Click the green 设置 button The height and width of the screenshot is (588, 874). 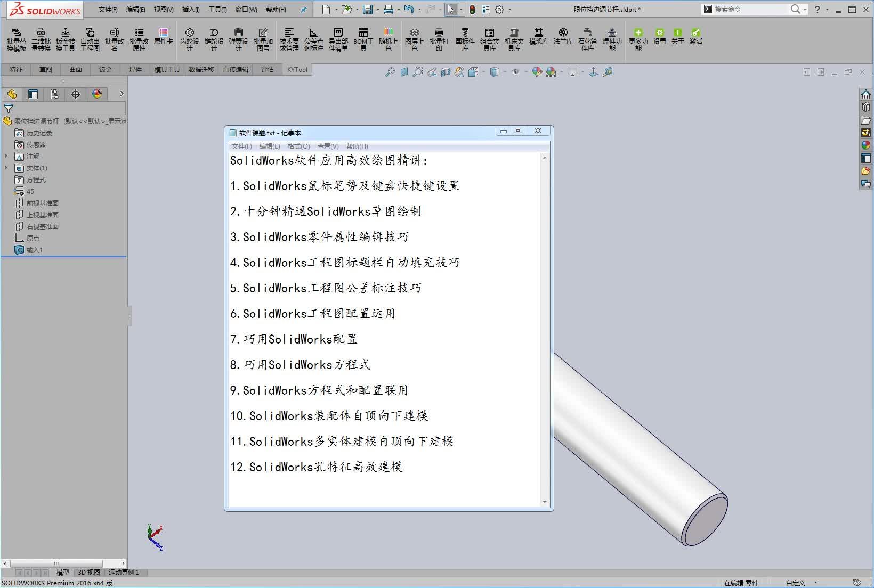660,36
